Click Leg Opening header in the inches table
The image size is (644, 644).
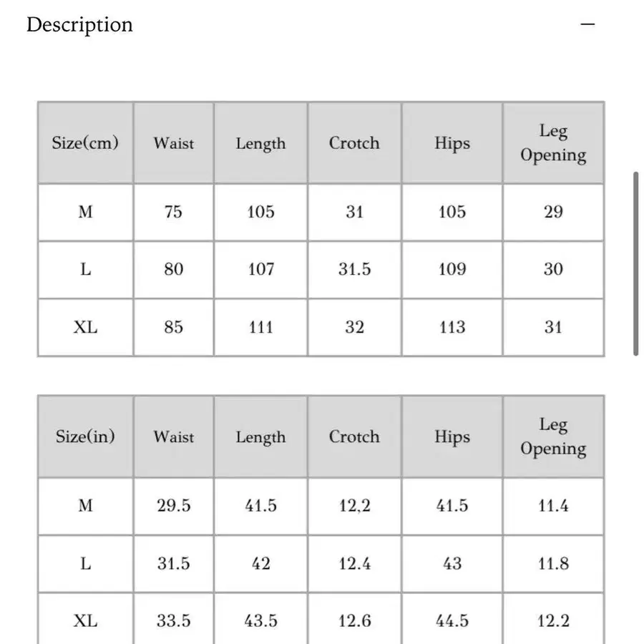(553, 436)
